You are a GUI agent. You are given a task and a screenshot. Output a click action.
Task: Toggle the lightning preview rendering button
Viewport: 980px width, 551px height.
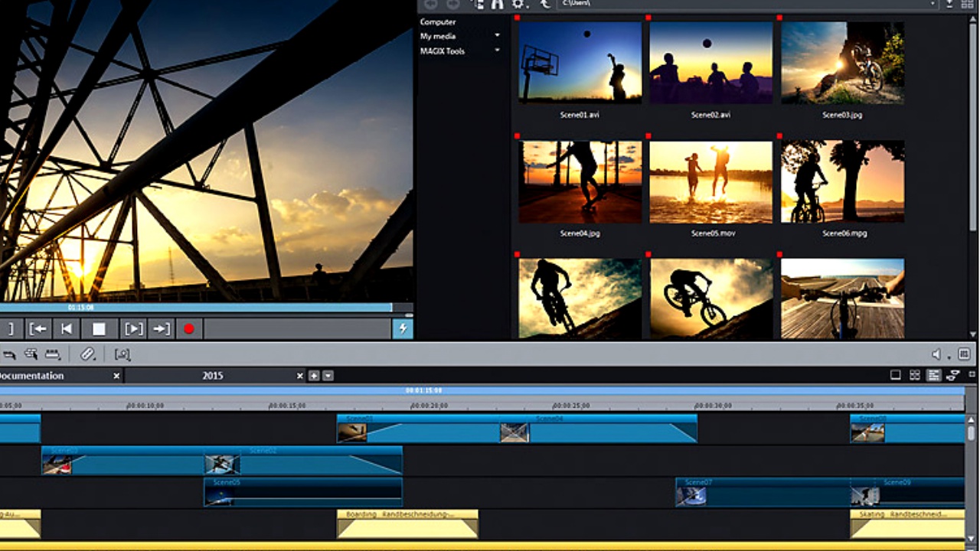[402, 329]
